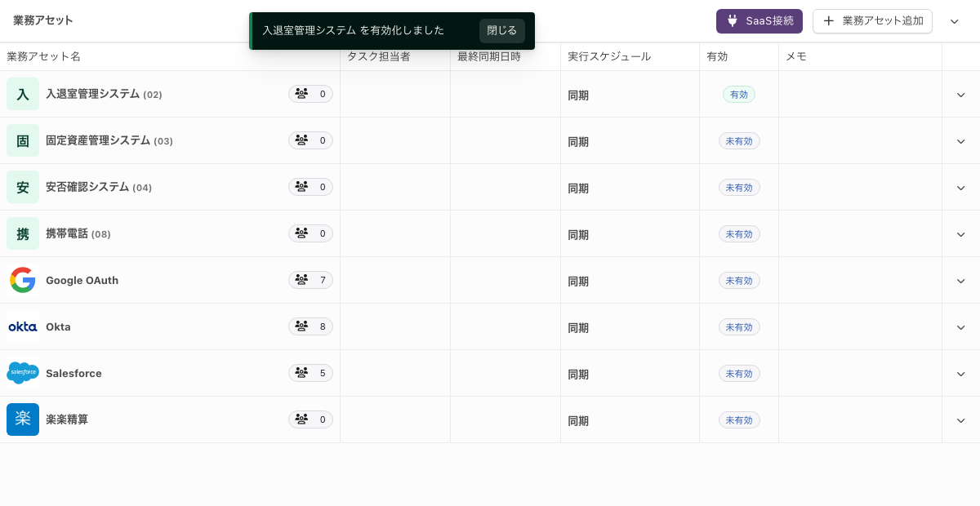Click the 楽楽精算 blue icon
The width and height of the screenshot is (980, 506).
point(23,419)
